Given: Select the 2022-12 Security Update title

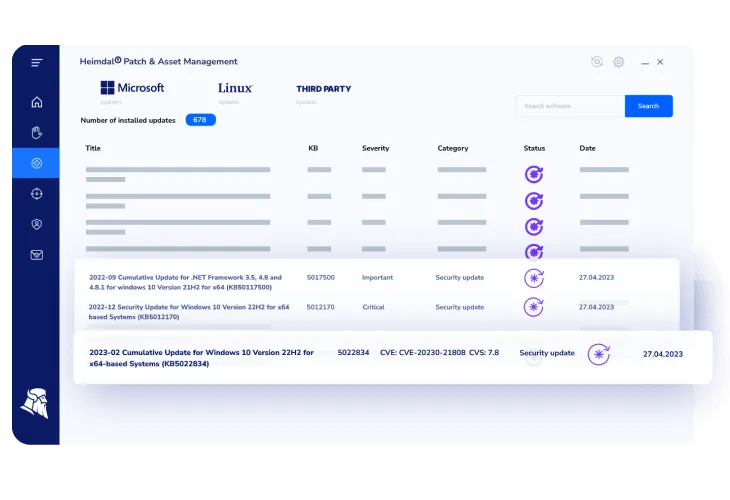Looking at the screenshot, I should 189,312.
